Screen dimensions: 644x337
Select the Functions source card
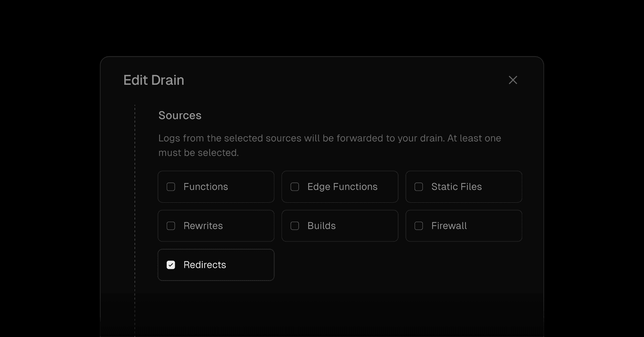216,187
